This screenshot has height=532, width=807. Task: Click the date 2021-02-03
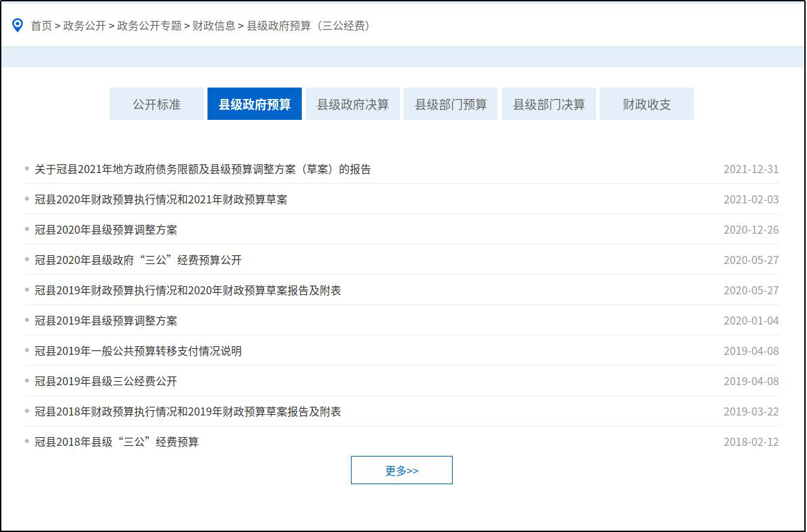tap(751, 199)
